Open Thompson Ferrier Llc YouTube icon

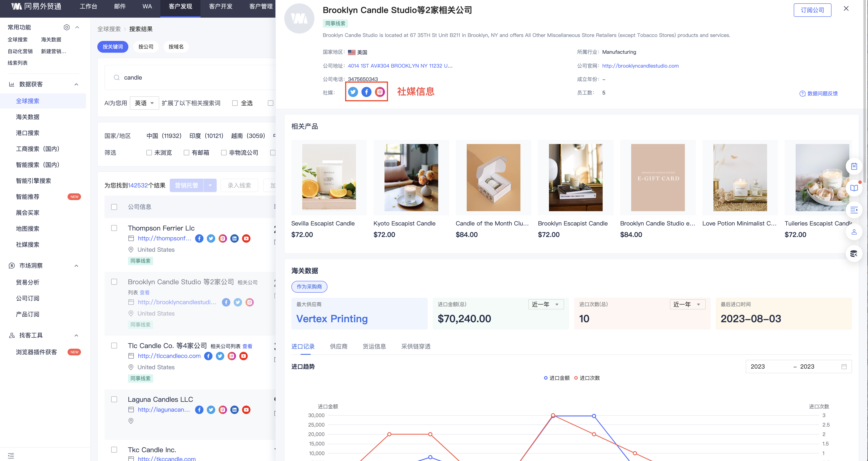[246, 238]
